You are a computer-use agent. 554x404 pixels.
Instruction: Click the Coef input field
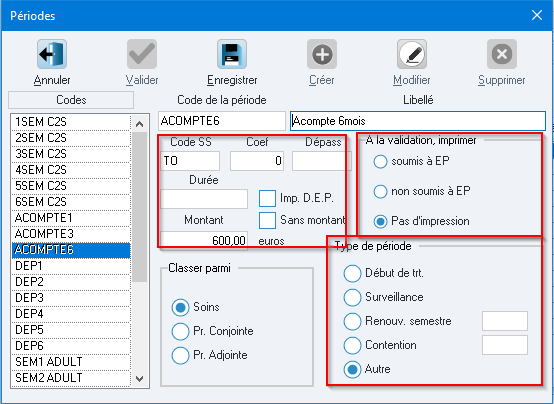click(257, 161)
